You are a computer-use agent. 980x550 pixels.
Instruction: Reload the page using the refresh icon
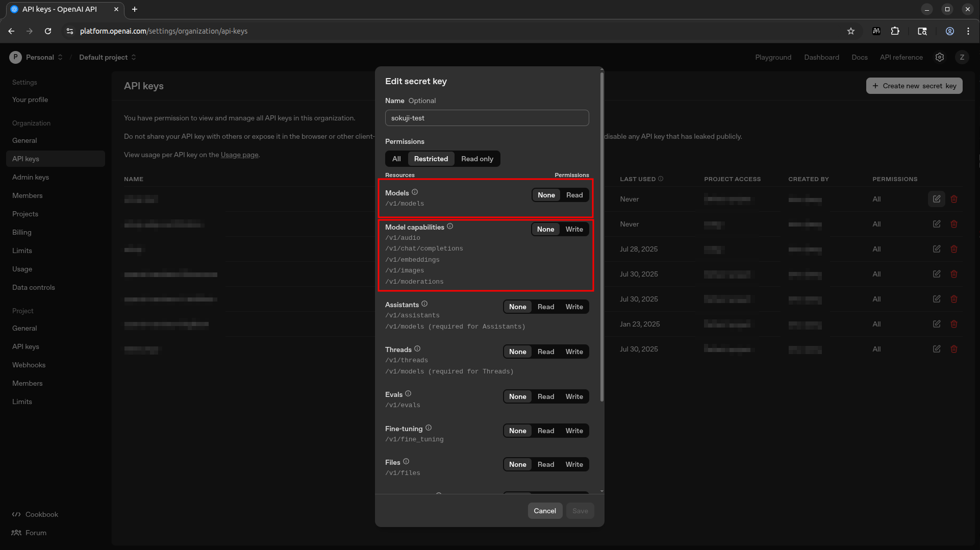[x=48, y=31]
